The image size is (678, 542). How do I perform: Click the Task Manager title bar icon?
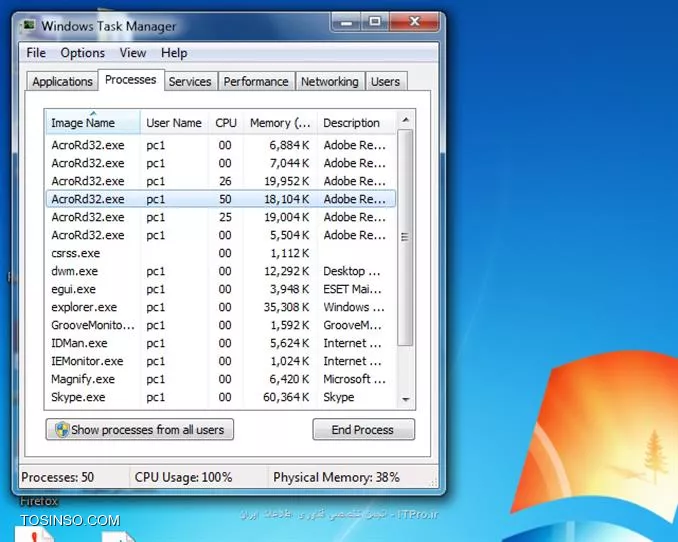29,26
